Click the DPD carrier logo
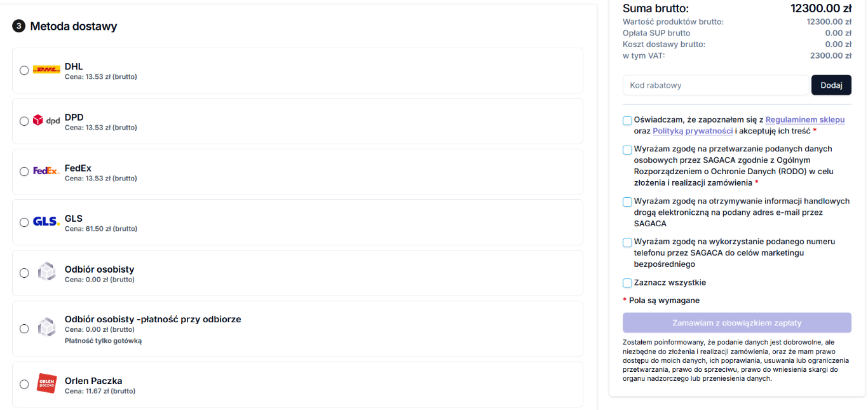 [x=46, y=121]
